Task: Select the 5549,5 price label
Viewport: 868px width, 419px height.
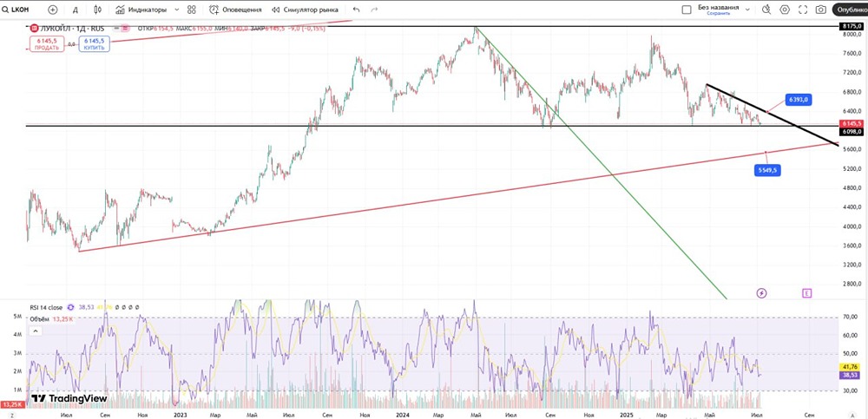Action: pyautogui.click(x=766, y=171)
